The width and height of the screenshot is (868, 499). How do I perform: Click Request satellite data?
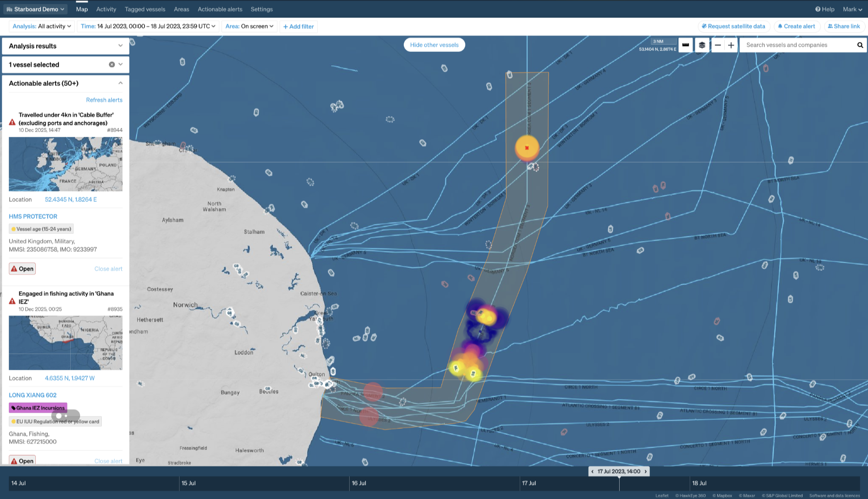[x=734, y=26]
